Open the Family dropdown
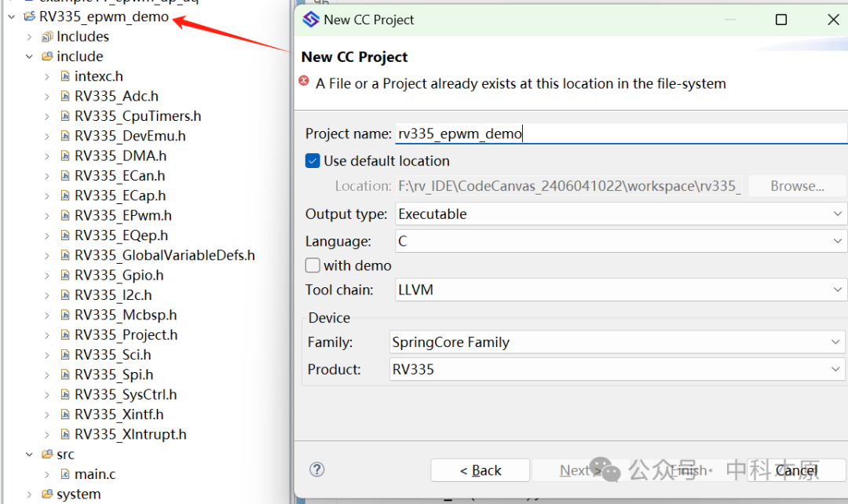Image resolution: width=848 pixels, height=504 pixels. point(616,342)
